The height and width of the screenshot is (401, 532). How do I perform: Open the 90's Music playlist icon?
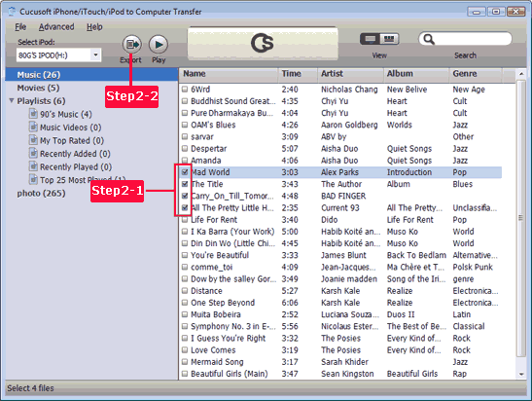point(33,114)
